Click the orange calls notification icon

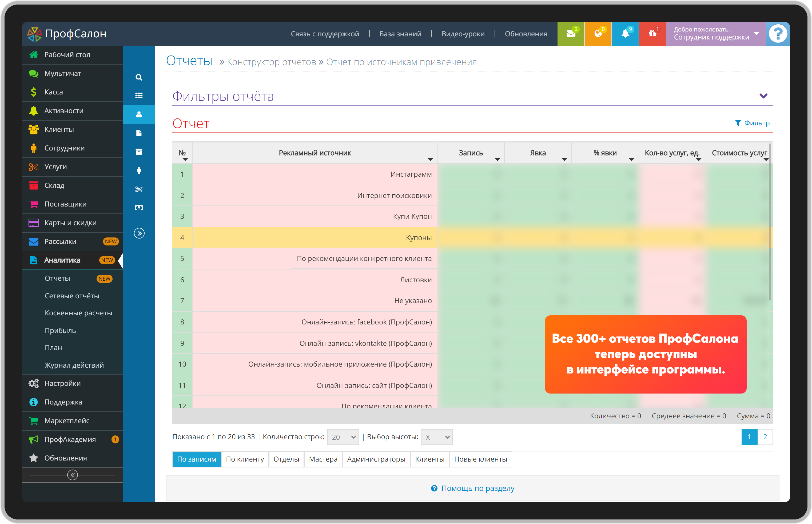tap(598, 34)
